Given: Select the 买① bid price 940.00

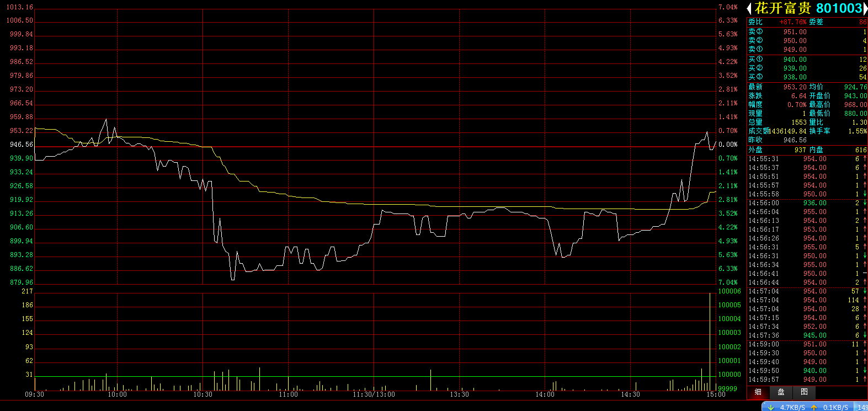Looking at the screenshot, I should pyautogui.click(x=795, y=60).
